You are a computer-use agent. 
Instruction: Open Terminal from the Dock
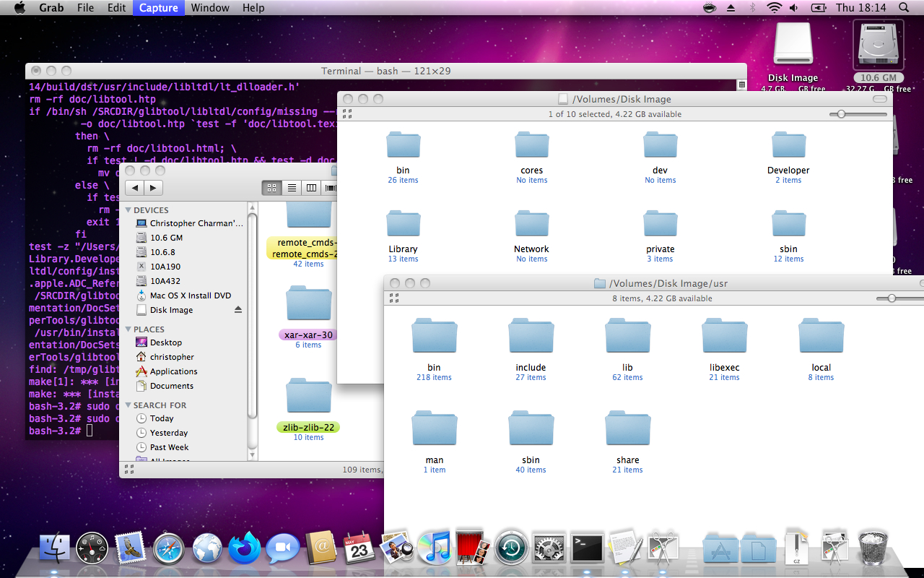click(587, 548)
